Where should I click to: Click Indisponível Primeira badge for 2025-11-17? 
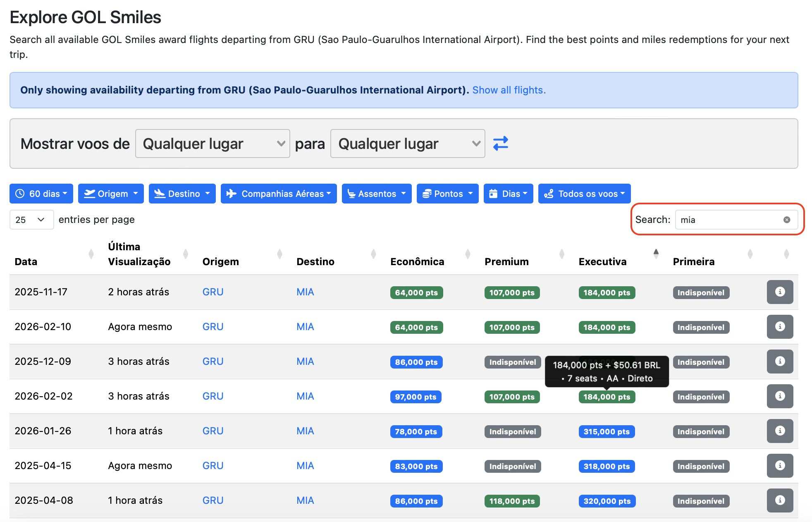[x=701, y=292]
